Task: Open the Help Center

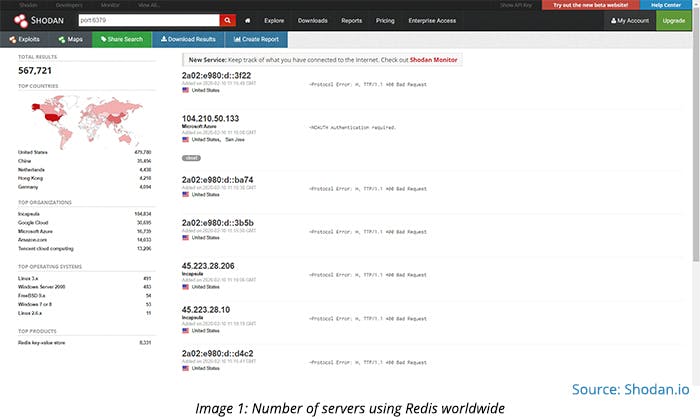Action: coord(666,5)
